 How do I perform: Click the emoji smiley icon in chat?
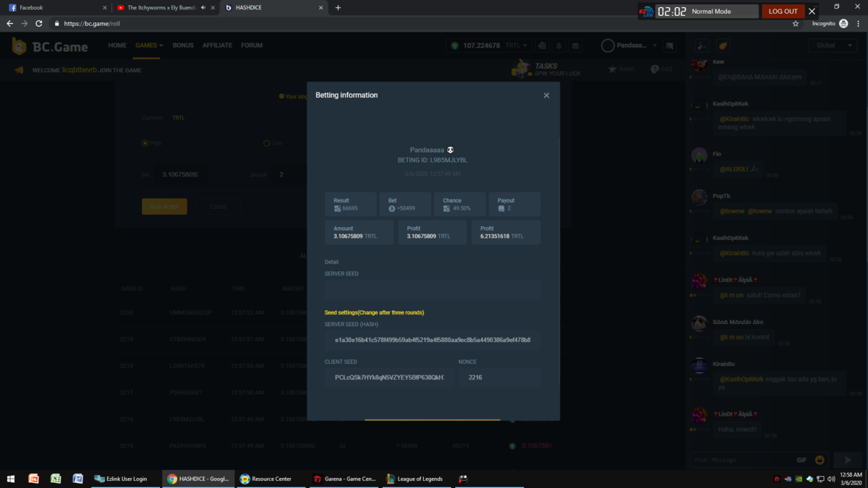tap(820, 460)
